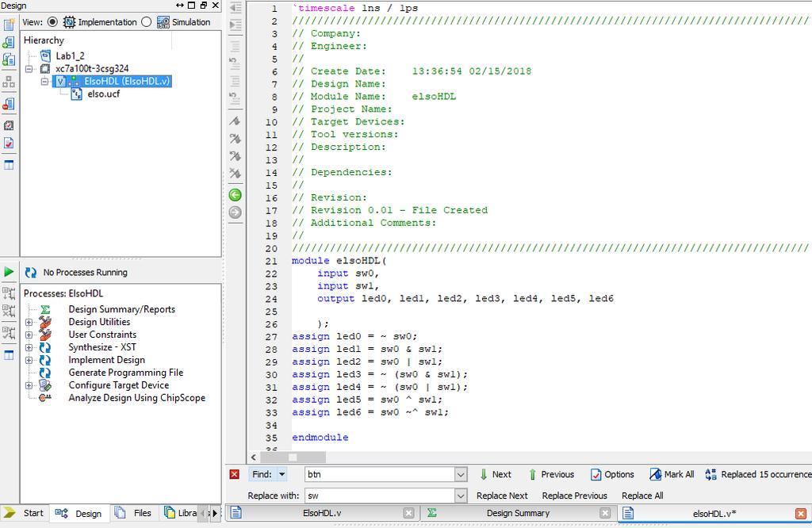Screen dimensions: 812x528
Task: Close the elsoHDL.v* tab with red X
Action: (x=801, y=514)
